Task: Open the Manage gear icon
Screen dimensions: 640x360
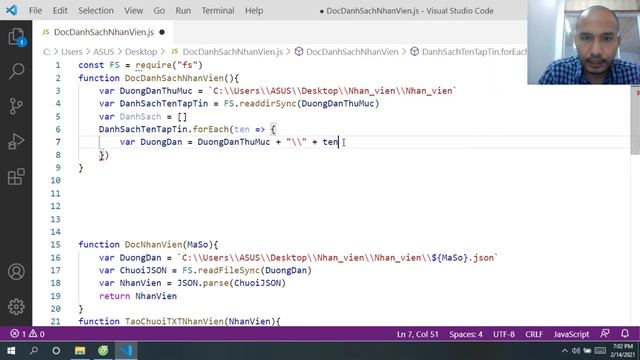Action: 16,307
